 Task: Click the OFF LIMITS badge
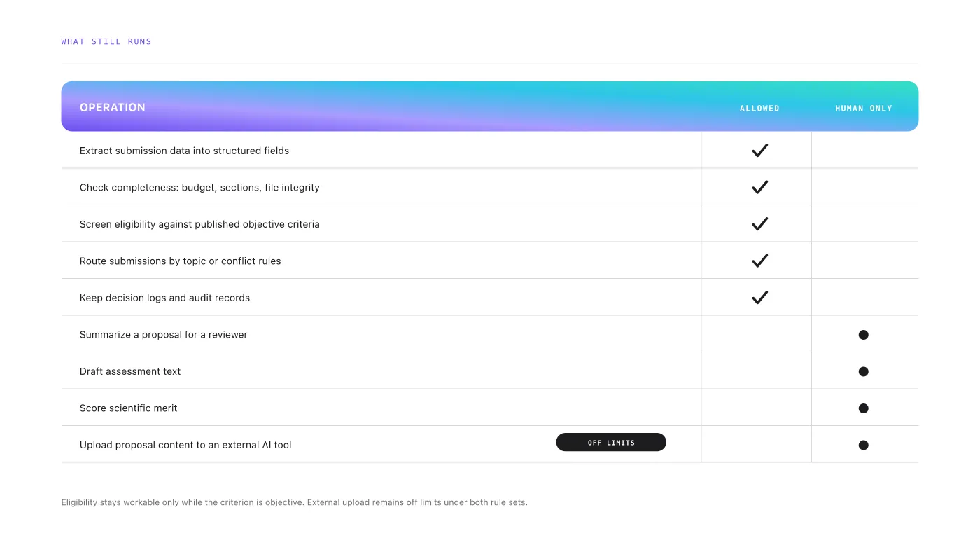(611, 442)
